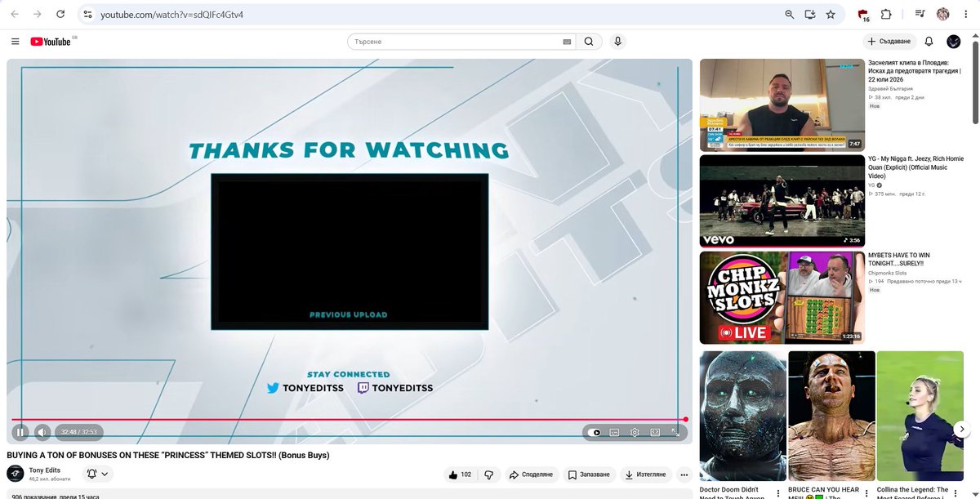Like the video with 102 likes
The width and height of the screenshot is (980, 499).
[x=460, y=474]
